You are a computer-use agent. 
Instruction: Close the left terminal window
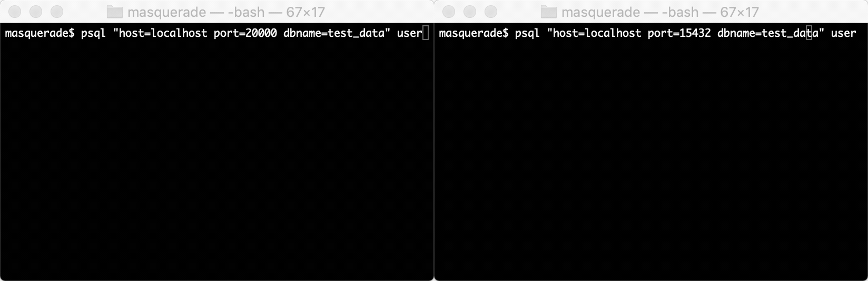[x=15, y=12]
